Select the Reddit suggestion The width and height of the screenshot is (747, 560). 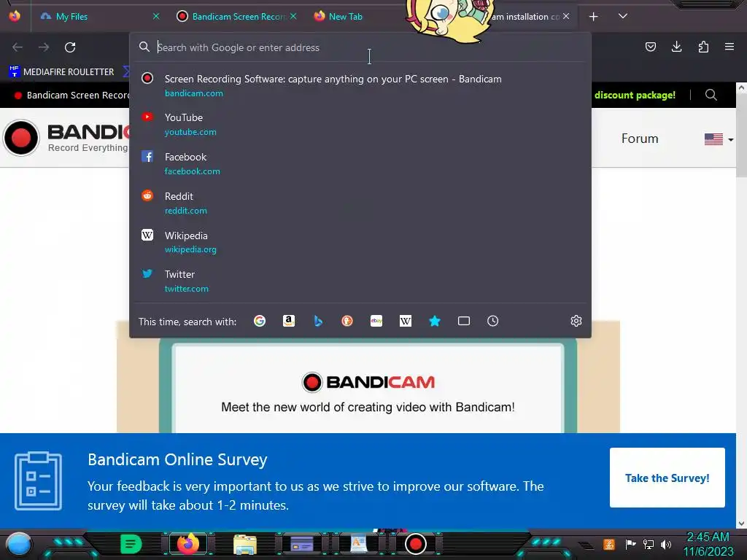360,203
